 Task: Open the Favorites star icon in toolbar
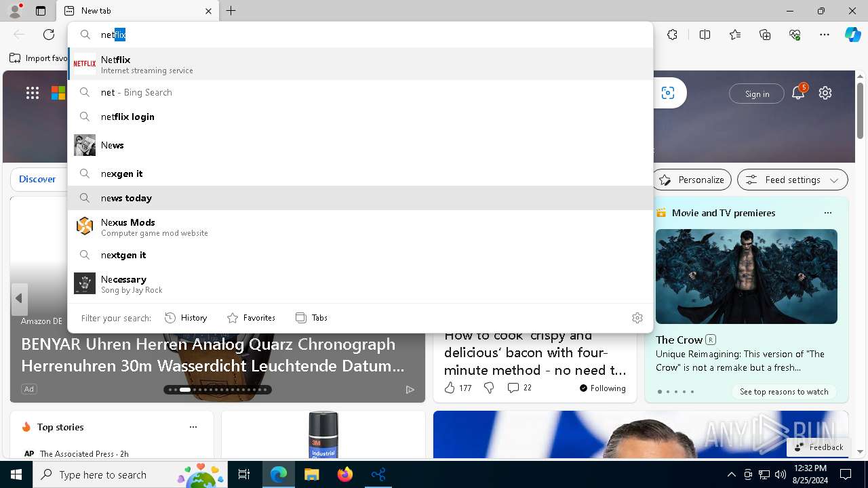[x=735, y=35]
